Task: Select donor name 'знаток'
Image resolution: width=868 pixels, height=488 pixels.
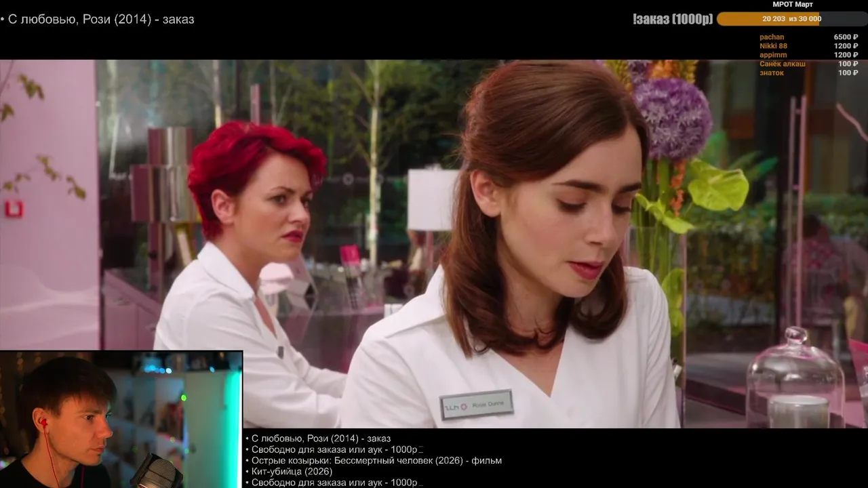Action: (772, 73)
